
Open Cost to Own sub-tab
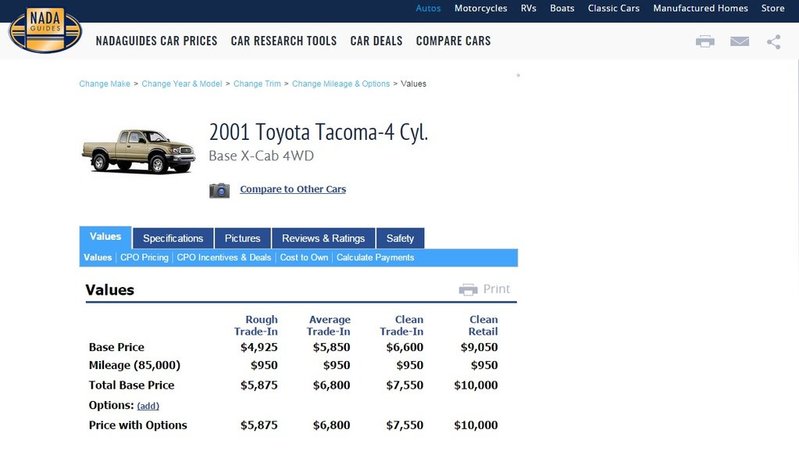point(304,258)
